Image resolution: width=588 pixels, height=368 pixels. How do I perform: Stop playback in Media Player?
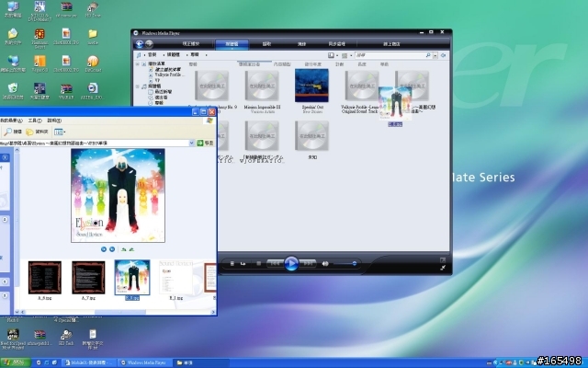(258, 264)
